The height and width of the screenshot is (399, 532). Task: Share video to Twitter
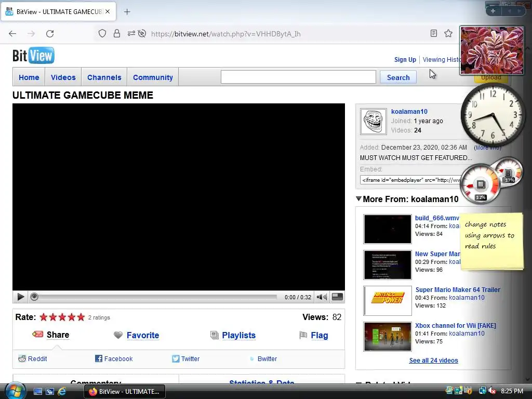(190, 358)
